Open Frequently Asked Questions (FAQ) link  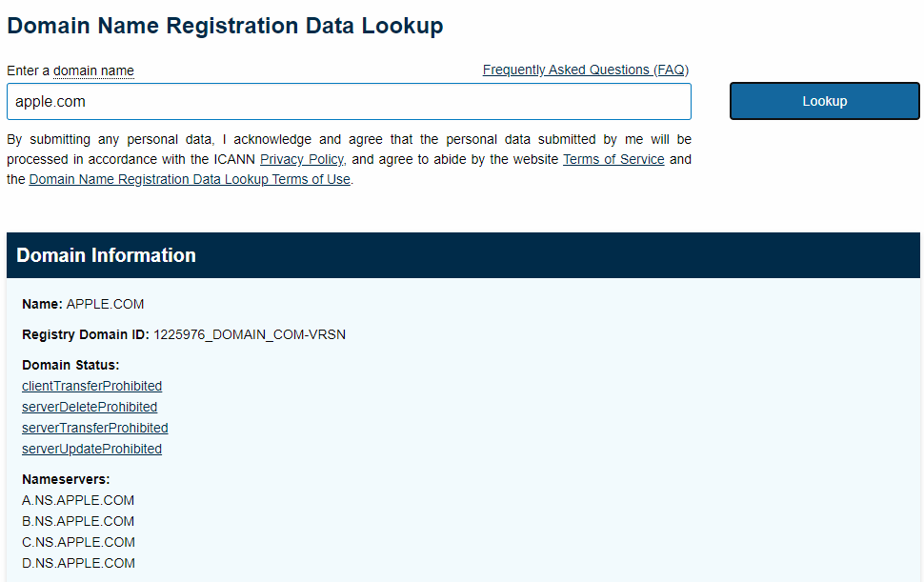[x=585, y=70]
